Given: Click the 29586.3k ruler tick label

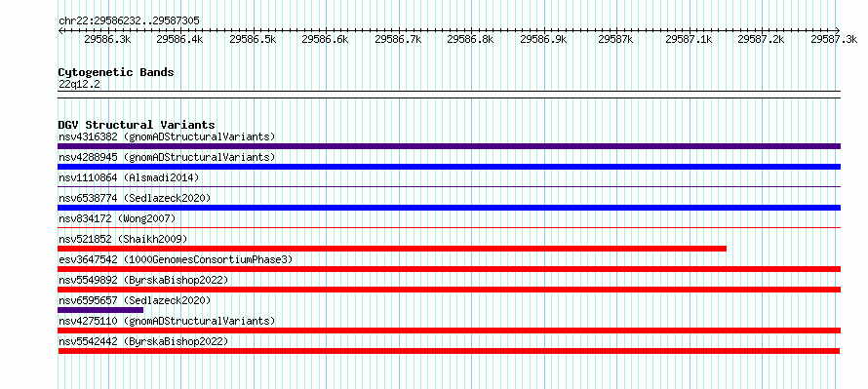Looking at the screenshot, I should [x=107, y=39].
